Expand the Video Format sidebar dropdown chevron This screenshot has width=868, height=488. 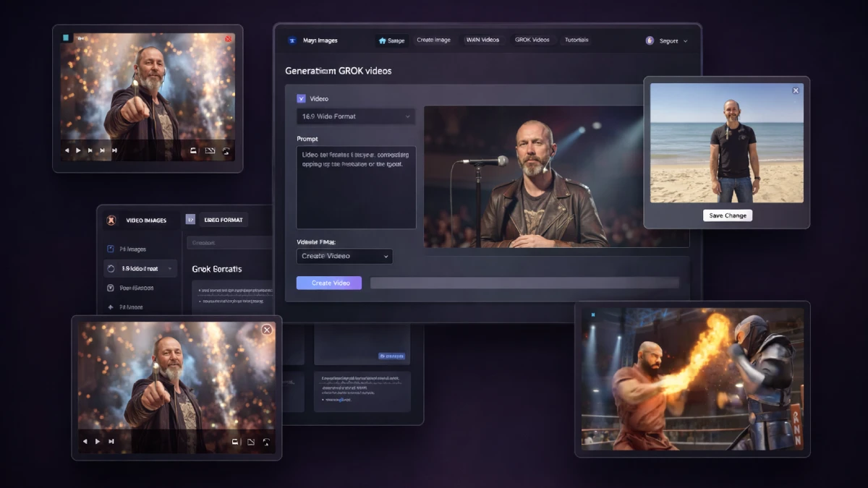[171, 268]
